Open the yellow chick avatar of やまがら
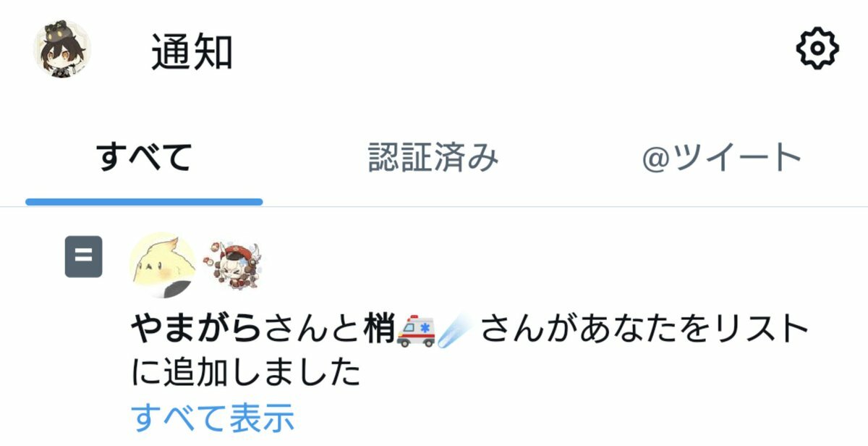 click(163, 265)
